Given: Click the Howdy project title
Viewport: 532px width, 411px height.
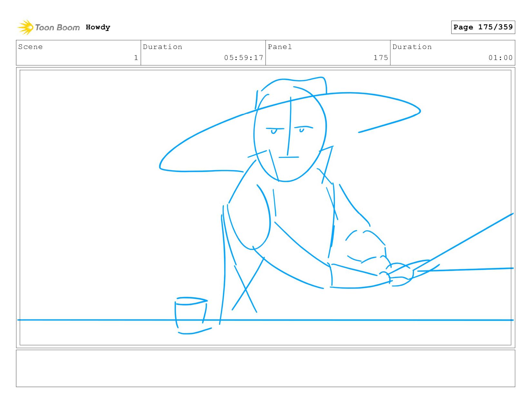Looking at the screenshot, I should 98,27.
